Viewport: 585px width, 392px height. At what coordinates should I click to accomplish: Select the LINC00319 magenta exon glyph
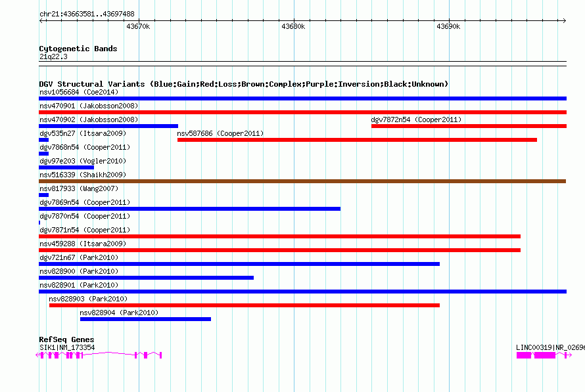[x=544, y=355]
